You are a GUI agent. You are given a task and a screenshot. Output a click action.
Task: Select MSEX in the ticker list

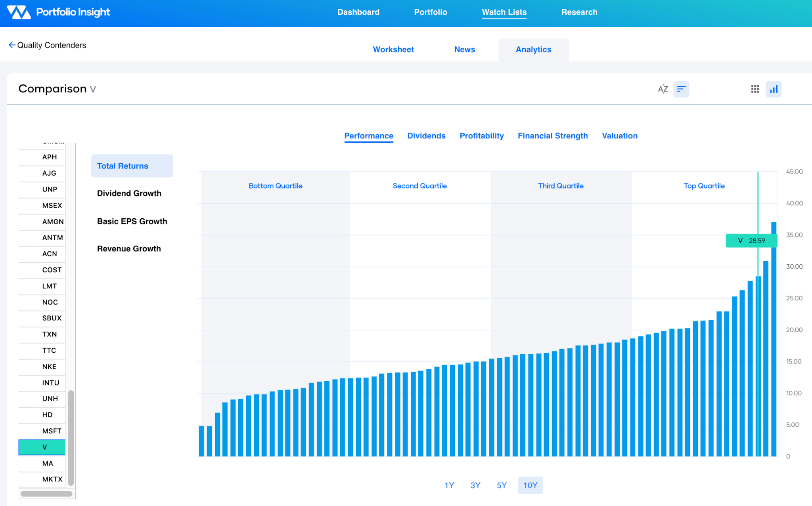[42, 206]
